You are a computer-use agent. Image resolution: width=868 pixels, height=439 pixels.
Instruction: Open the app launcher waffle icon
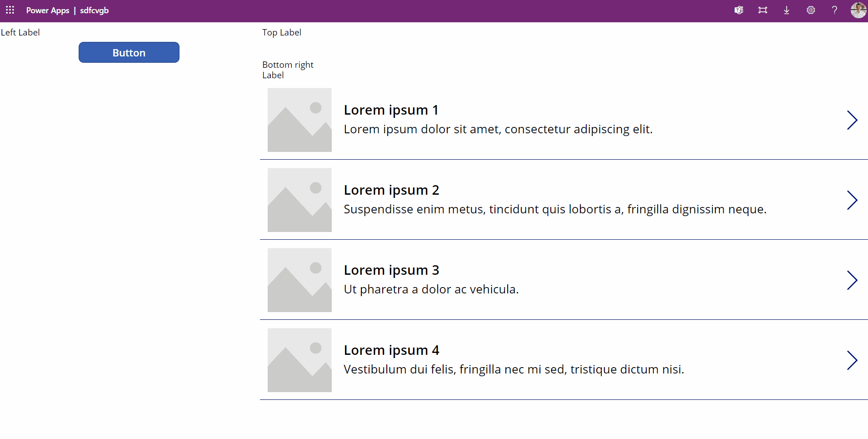10,10
